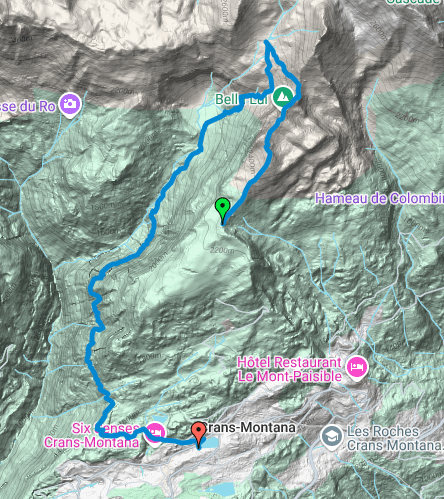Select the Six Senses hotel bed icon
The height and width of the screenshot is (499, 444).
[155, 433]
